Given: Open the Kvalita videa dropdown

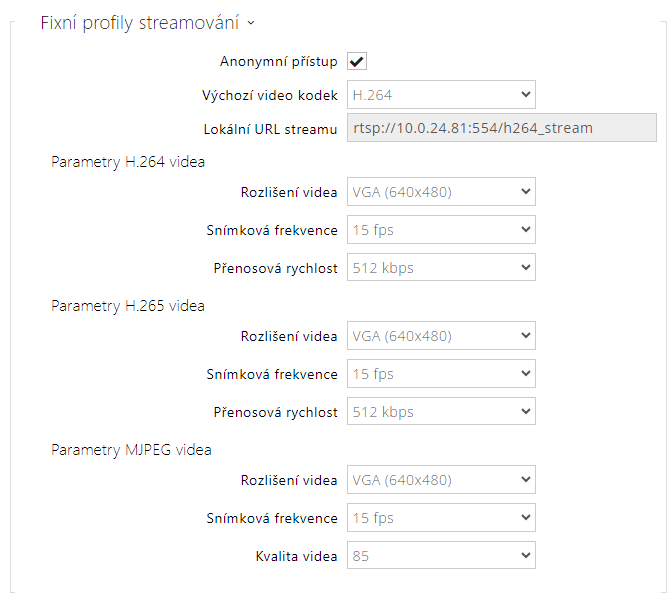Looking at the screenshot, I should tap(441, 556).
